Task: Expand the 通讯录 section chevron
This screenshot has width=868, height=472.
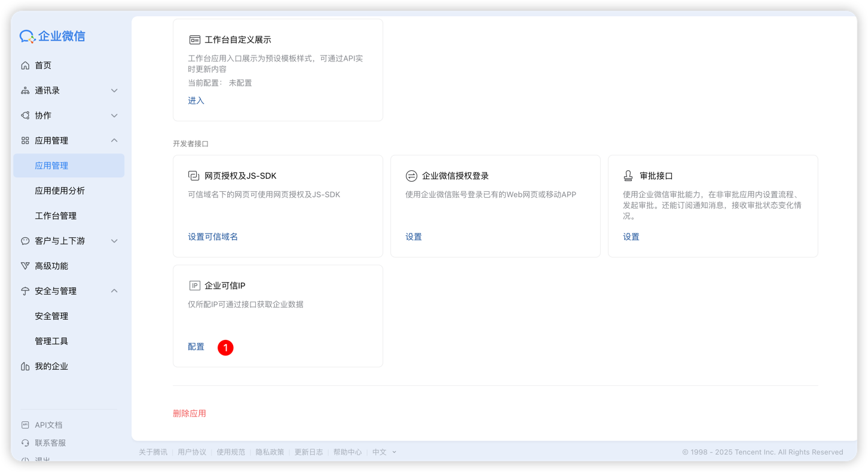Action: [114, 90]
